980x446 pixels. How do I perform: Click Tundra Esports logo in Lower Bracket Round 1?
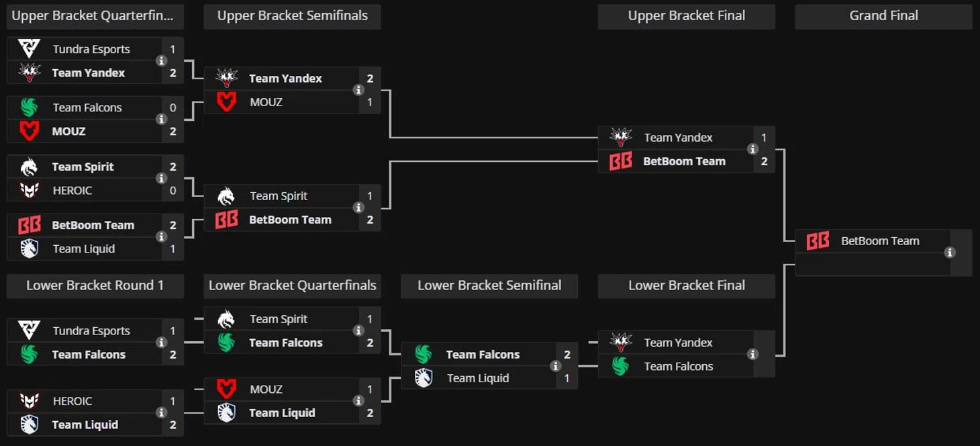[29, 330]
